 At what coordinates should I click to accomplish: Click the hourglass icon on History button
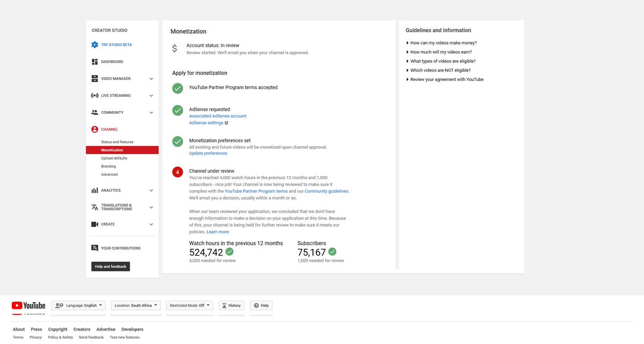(224, 305)
